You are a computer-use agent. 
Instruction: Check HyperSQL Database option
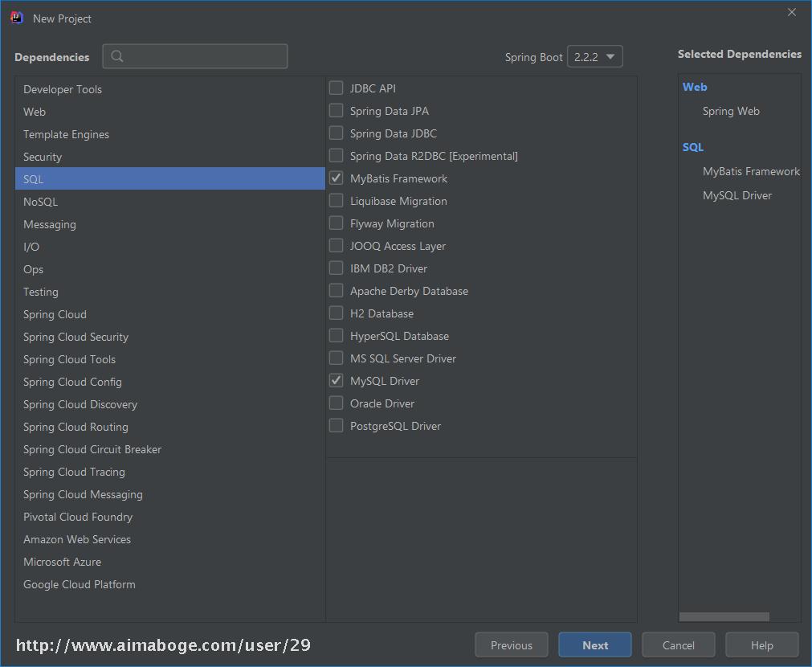pos(336,336)
